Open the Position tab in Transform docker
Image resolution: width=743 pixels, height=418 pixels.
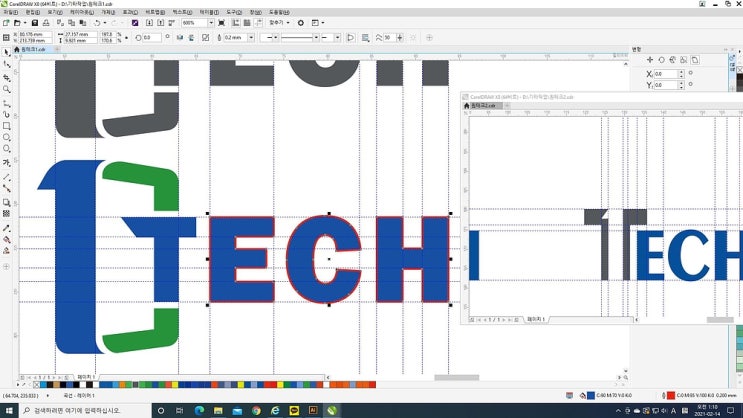pyautogui.click(x=650, y=60)
